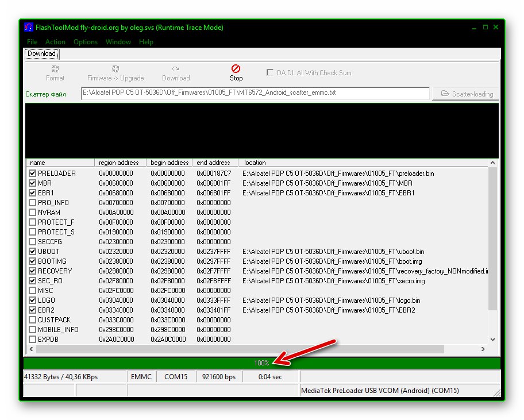The width and height of the screenshot is (524, 420).
Task: Click the Scatter-loading folder icon button
Action: (465, 94)
